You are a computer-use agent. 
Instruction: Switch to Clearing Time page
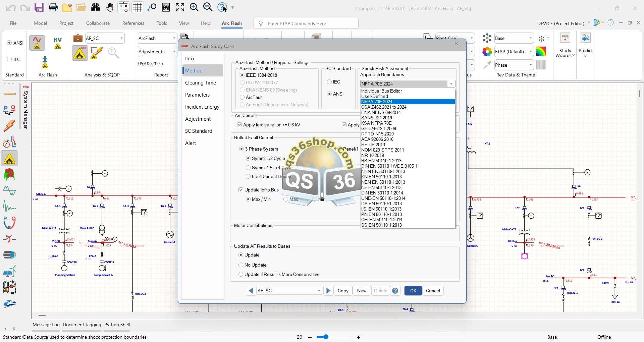point(201,83)
